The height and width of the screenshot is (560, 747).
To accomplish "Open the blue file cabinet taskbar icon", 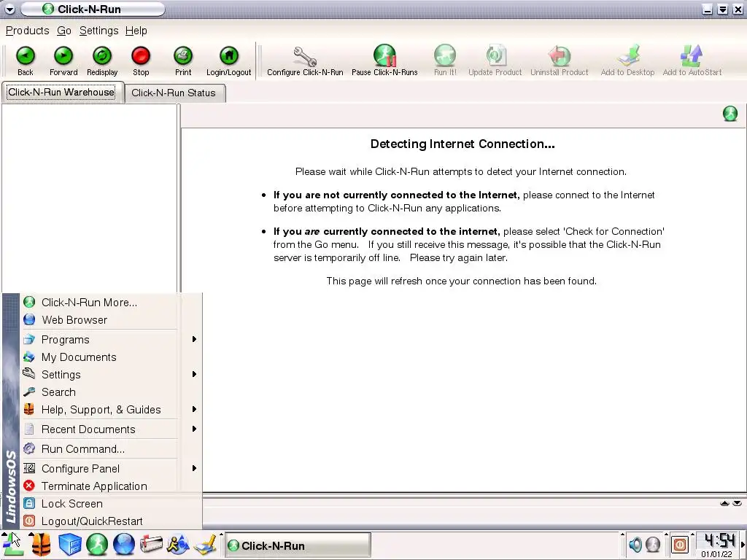I will pos(69,545).
